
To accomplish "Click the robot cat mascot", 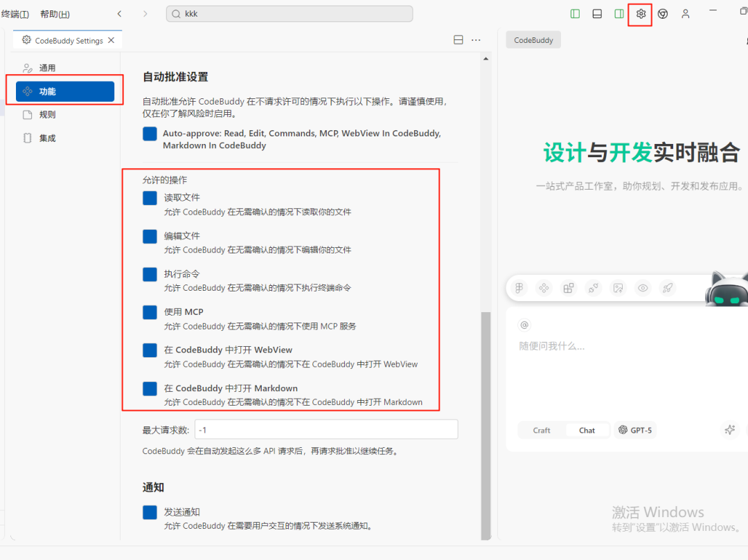I will coord(727,288).
